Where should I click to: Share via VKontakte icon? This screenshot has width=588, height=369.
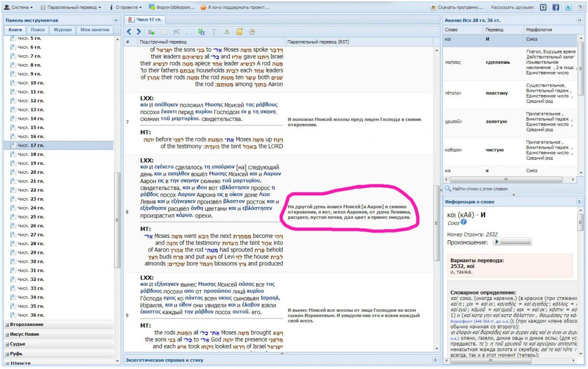point(543,7)
